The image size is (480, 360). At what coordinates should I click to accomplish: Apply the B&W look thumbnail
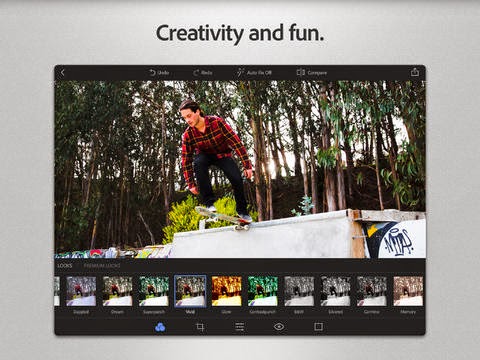[x=299, y=291]
